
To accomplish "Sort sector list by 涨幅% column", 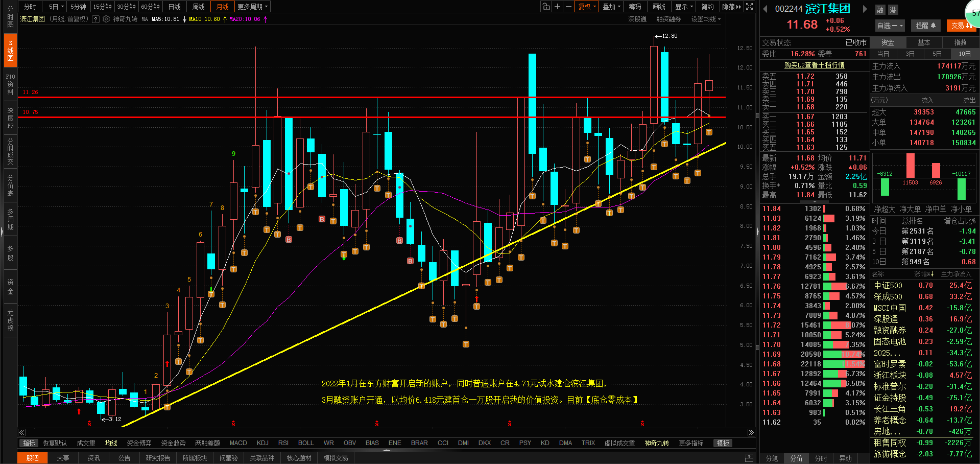I will (x=924, y=274).
